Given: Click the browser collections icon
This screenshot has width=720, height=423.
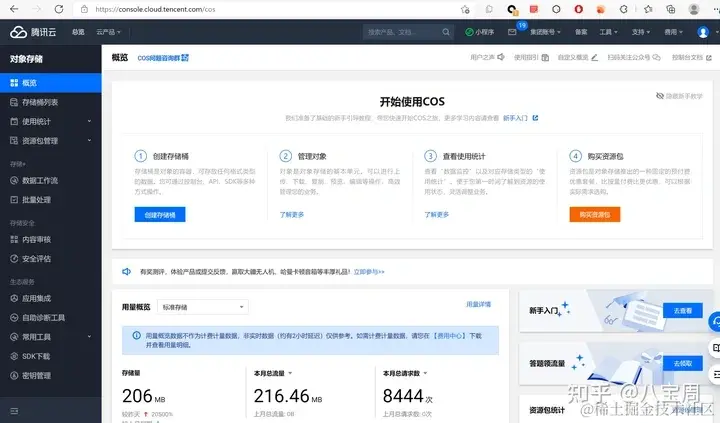Looking at the screenshot, I should click(x=670, y=9).
